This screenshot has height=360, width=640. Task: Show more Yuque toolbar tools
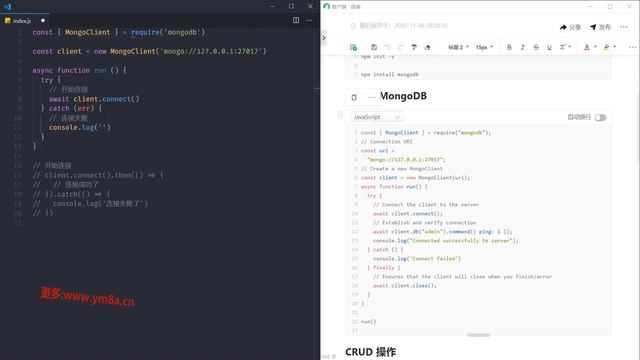point(632,47)
